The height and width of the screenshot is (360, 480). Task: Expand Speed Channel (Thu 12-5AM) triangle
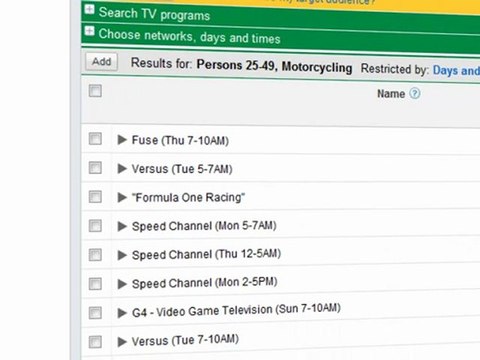click(x=122, y=255)
